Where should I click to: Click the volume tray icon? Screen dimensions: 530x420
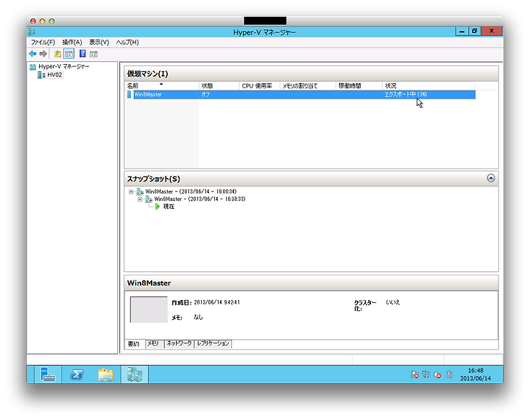pos(437,374)
